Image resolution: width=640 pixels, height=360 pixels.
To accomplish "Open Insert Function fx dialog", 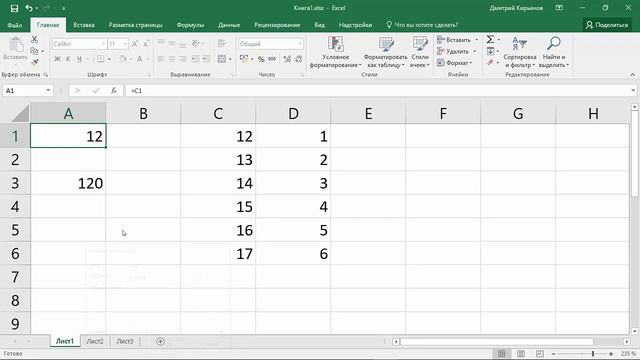I will click(114, 91).
